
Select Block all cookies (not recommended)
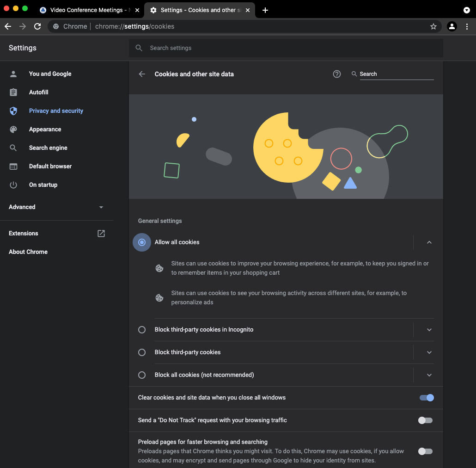pos(142,375)
